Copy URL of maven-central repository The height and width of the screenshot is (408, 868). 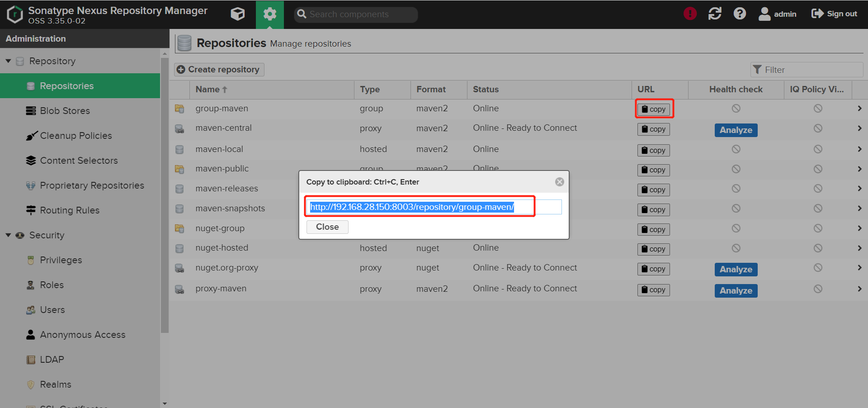654,129
